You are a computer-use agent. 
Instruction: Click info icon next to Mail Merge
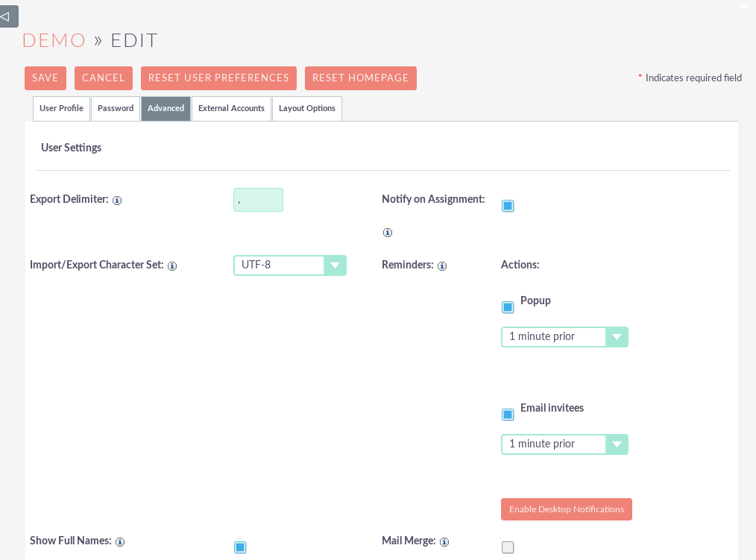tap(444, 542)
